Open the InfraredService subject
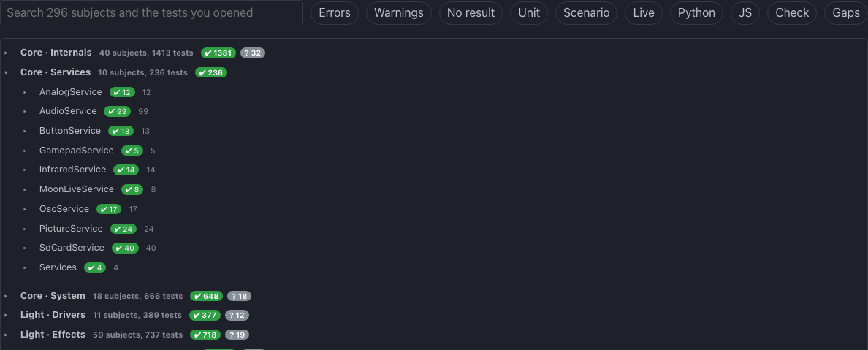Screen dimensions: 868x350 (x=72, y=169)
